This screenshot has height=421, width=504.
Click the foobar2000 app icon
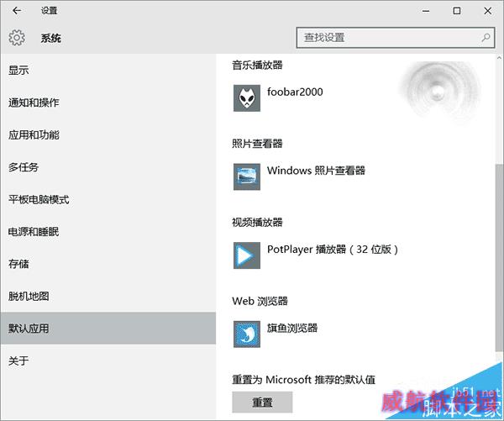[x=247, y=98]
